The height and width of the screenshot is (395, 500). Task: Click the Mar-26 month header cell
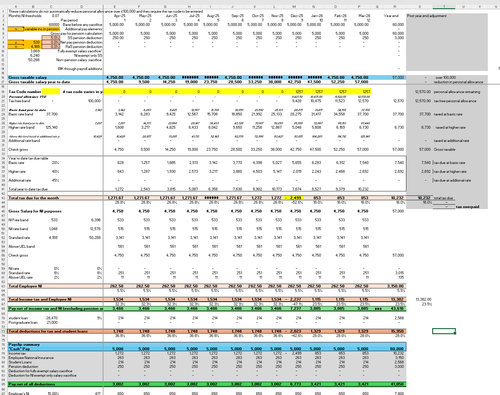tap(364, 16)
